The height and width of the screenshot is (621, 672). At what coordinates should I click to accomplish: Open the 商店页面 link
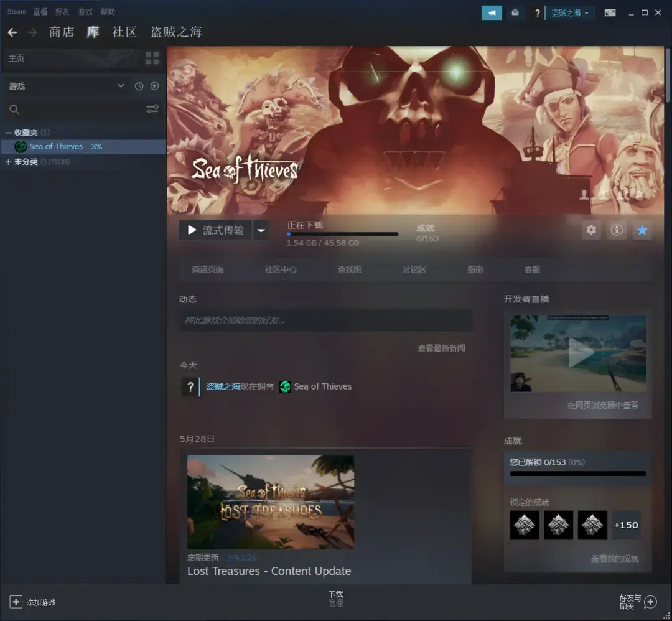click(208, 269)
